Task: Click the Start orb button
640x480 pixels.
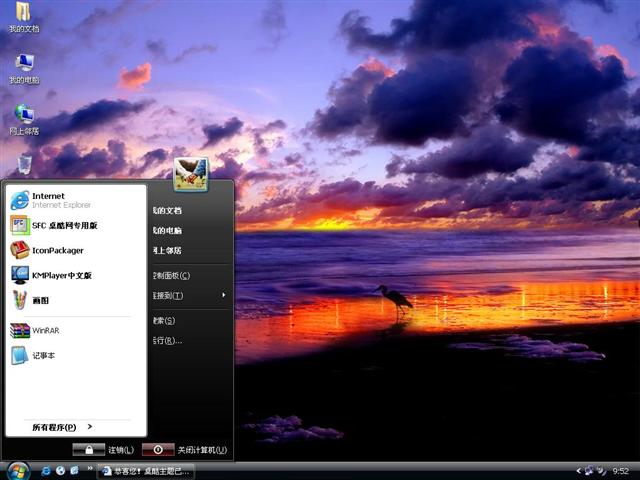Action: [18, 471]
